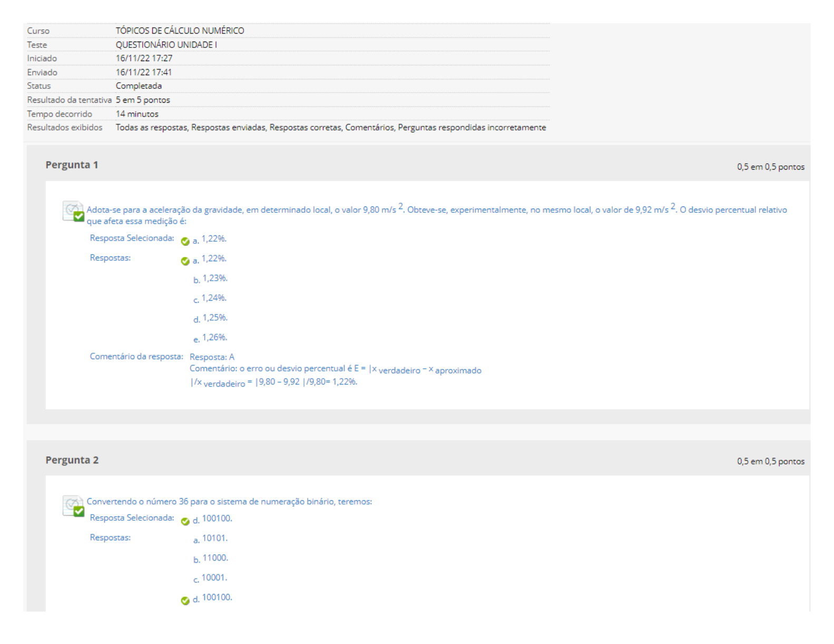Select answer option a. 10101

click(214, 539)
